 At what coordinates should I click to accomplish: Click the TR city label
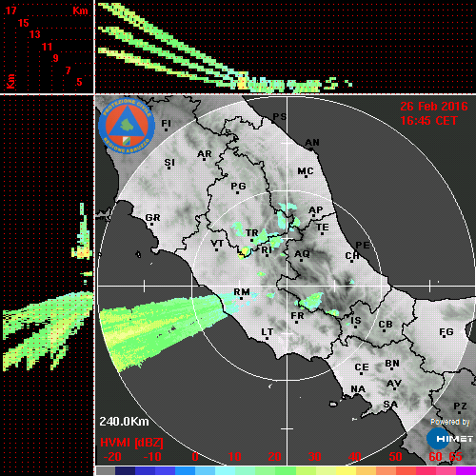point(252,232)
